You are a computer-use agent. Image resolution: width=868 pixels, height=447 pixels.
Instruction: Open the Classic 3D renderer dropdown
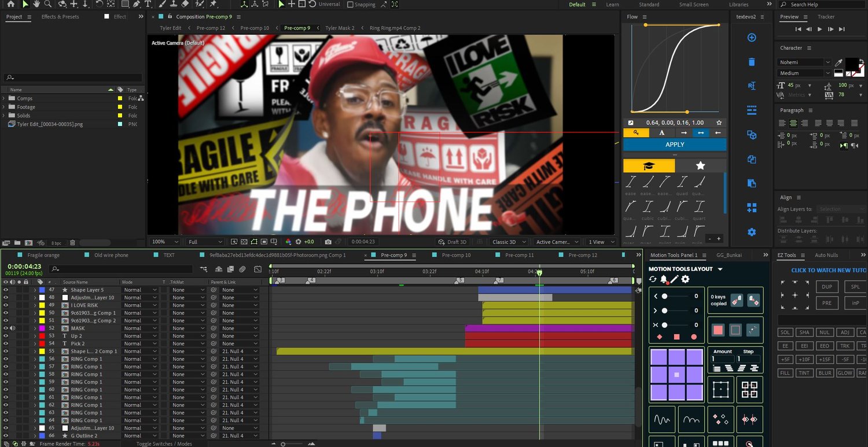point(509,242)
